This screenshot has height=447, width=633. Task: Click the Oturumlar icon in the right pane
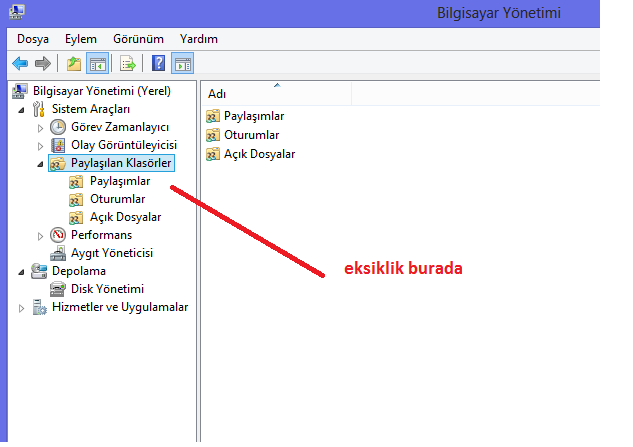(213, 135)
